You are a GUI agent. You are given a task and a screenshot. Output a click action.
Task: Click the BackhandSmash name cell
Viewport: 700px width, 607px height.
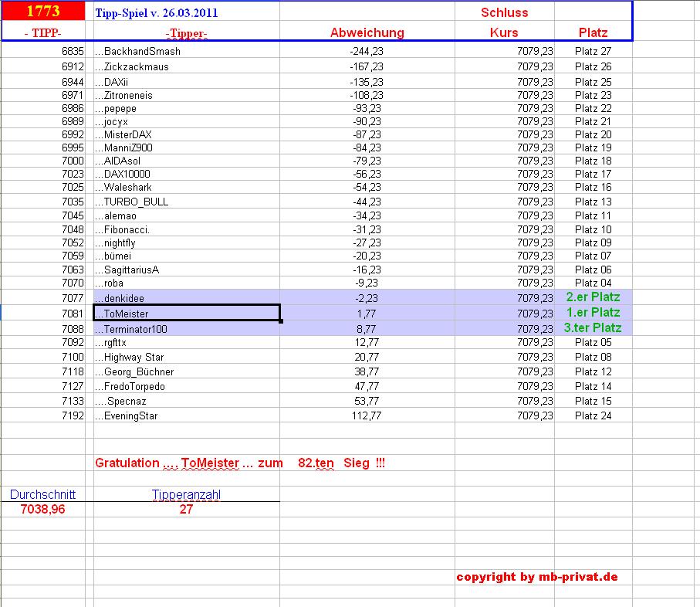click(x=187, y=52)
